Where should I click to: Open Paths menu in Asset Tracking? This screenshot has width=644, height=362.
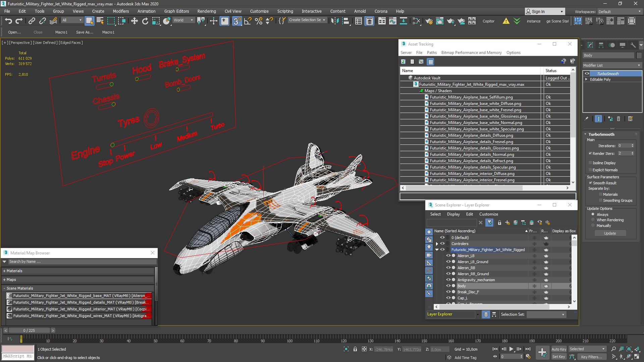[x=432, y=53]
